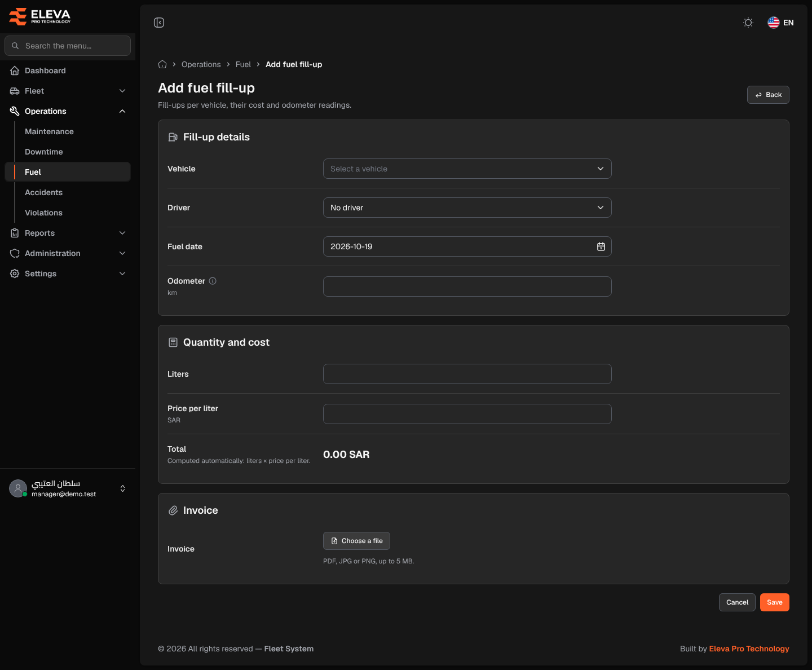Open the user account switcher arrows
Image resolution: width=812 pixels, height=670 pixels.
pyautogui.click(x=123, y=488)
